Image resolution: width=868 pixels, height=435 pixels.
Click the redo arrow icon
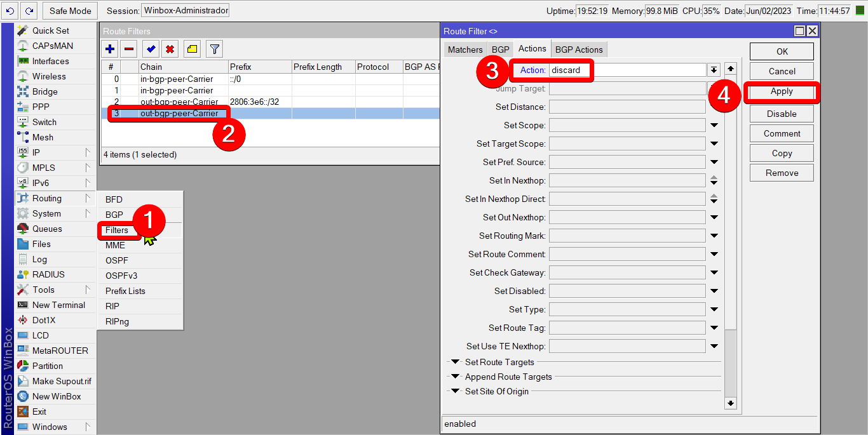[29, 10]
